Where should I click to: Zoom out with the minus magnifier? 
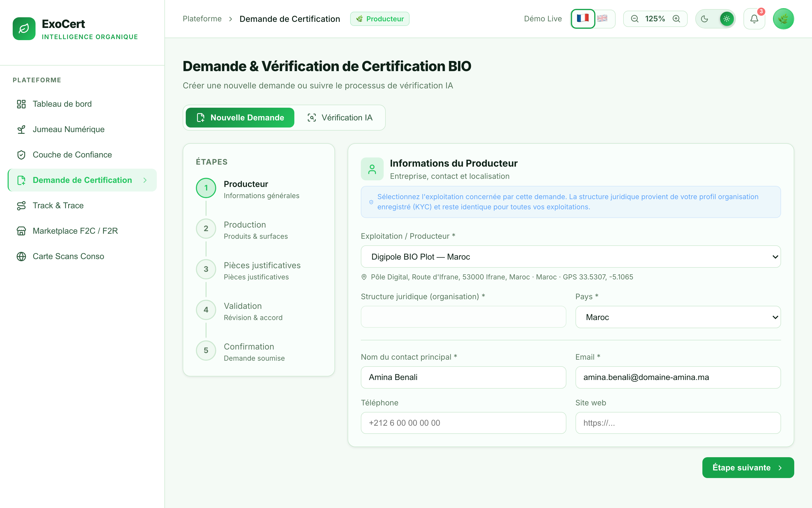(634, 19)
